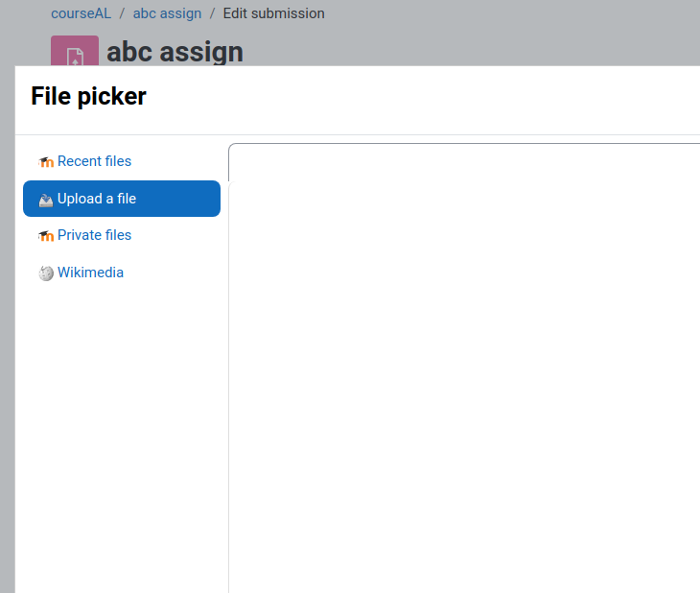Go to the courseAL breadcrumb link

[x=81, y=13]
